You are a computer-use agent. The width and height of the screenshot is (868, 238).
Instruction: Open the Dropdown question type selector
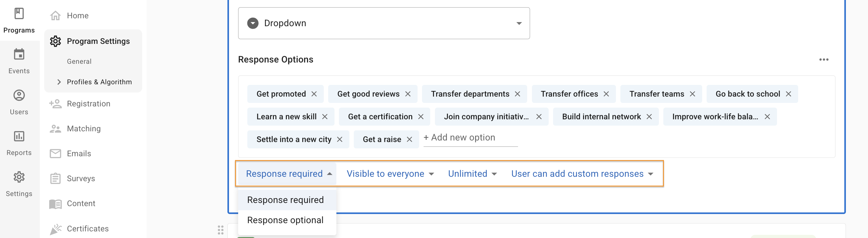pyautogui.click(x=383, y=23)
